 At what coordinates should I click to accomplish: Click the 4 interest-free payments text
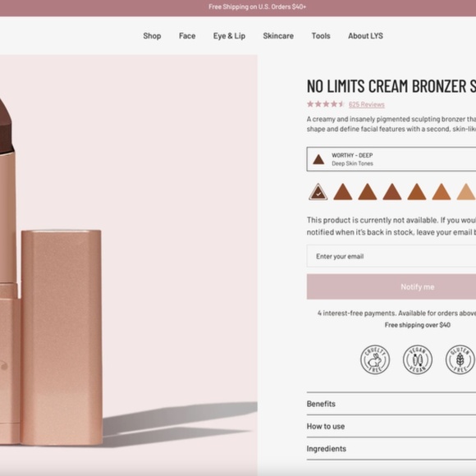[x=396, y=313]
